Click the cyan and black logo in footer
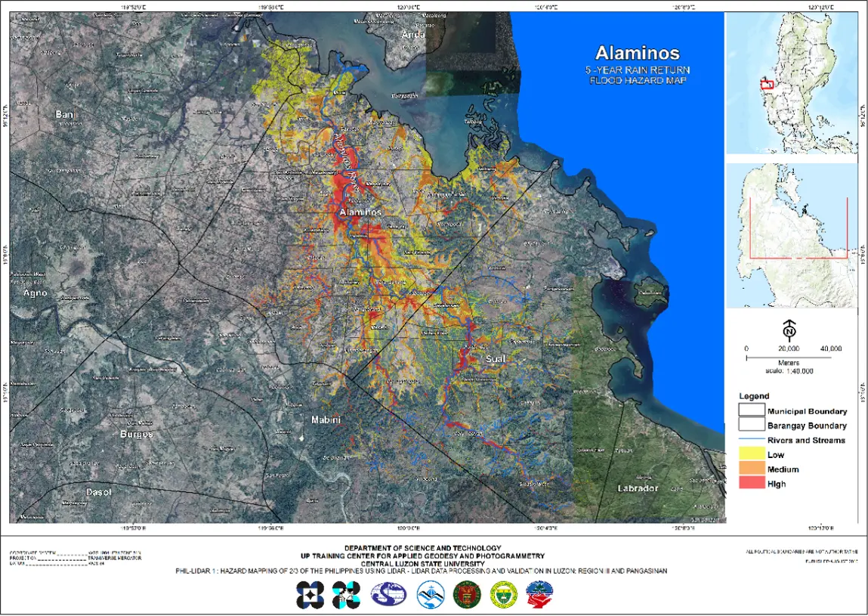The image size is (868, 616). click(x=344, y=595)
